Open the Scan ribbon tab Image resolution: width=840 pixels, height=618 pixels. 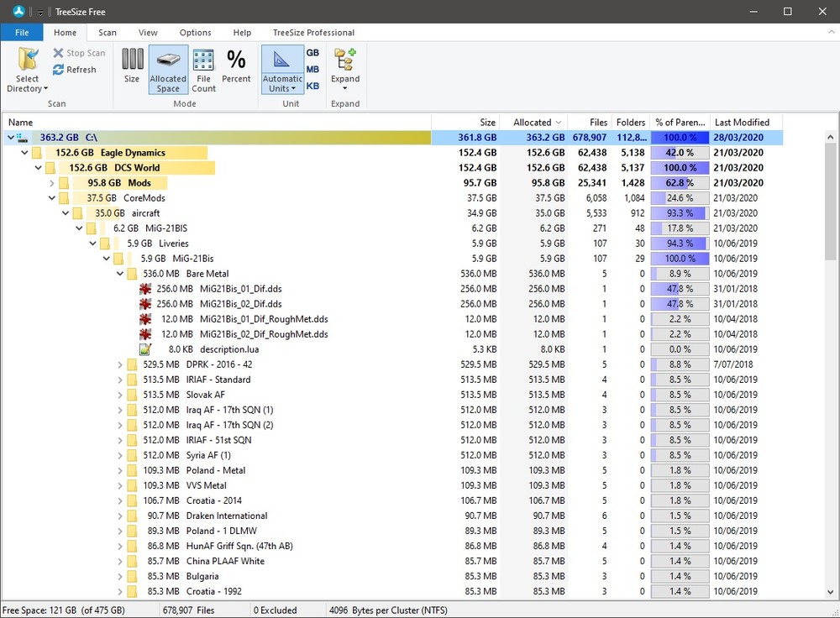[108, 33]
